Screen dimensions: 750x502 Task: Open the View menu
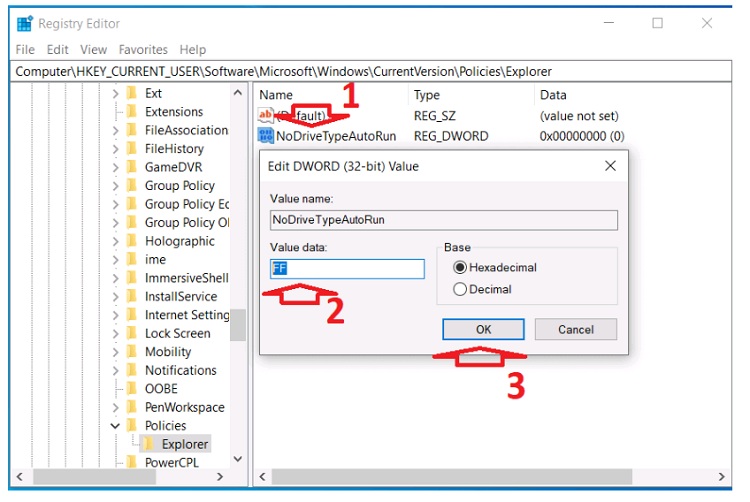tap(93, 50)
